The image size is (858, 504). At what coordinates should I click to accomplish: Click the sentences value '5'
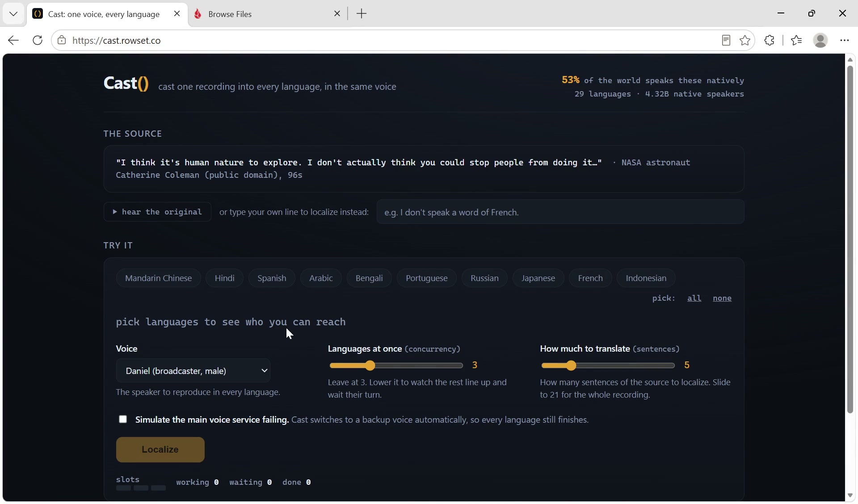[x=687, y=365]
